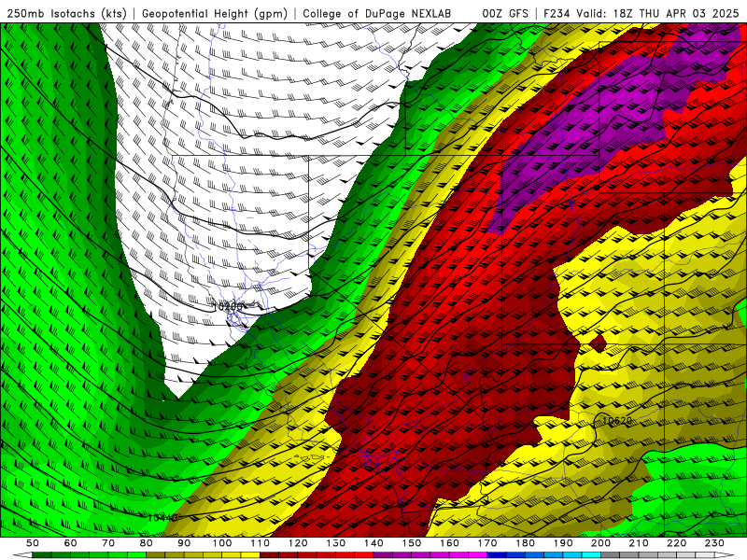Click the 140 knot scale label

pos(373,543)
